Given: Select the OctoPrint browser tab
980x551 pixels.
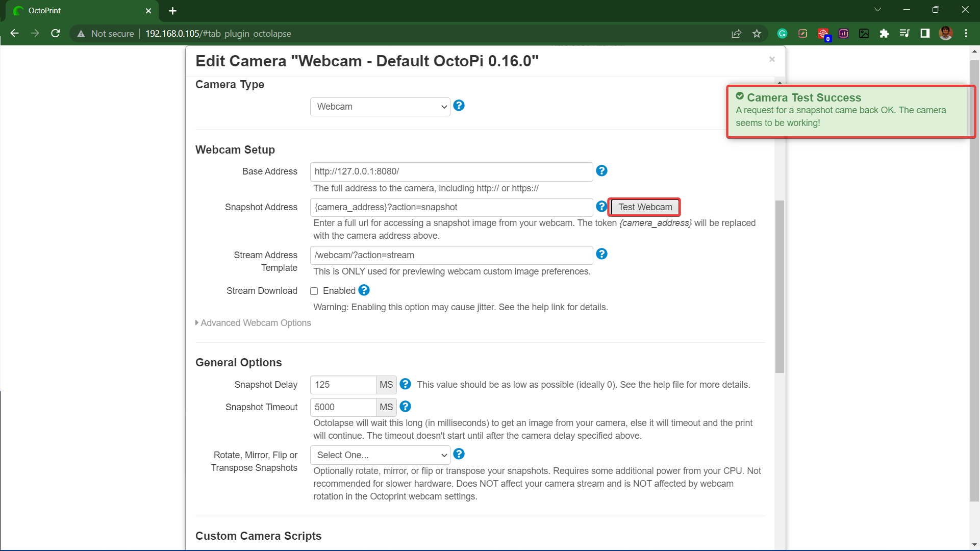Looking at the screenshot, I should click(82, 11).
